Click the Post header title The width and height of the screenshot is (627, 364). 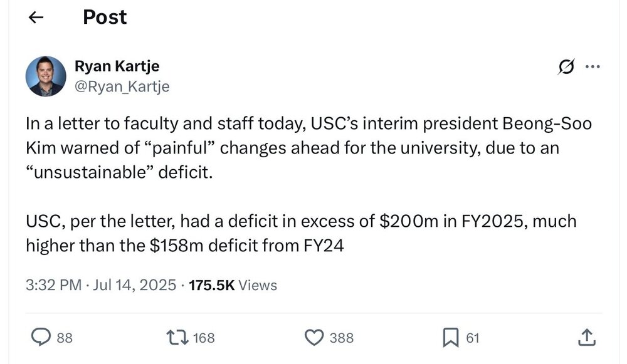tap(105, 18)
